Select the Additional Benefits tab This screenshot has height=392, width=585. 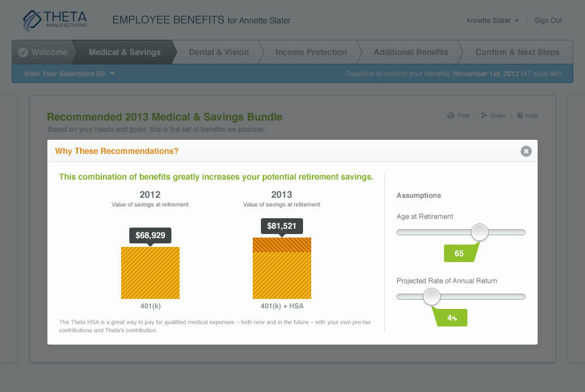tap(411, 52)
